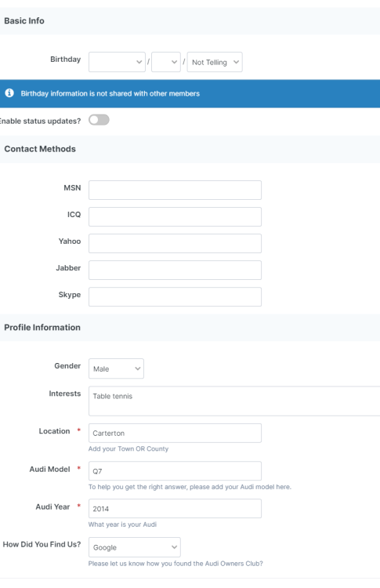Image resolution: width=380 pixels, height=588 pixels.
Task: Click the Audi Year field containing 2014
Action: (175, 509)
